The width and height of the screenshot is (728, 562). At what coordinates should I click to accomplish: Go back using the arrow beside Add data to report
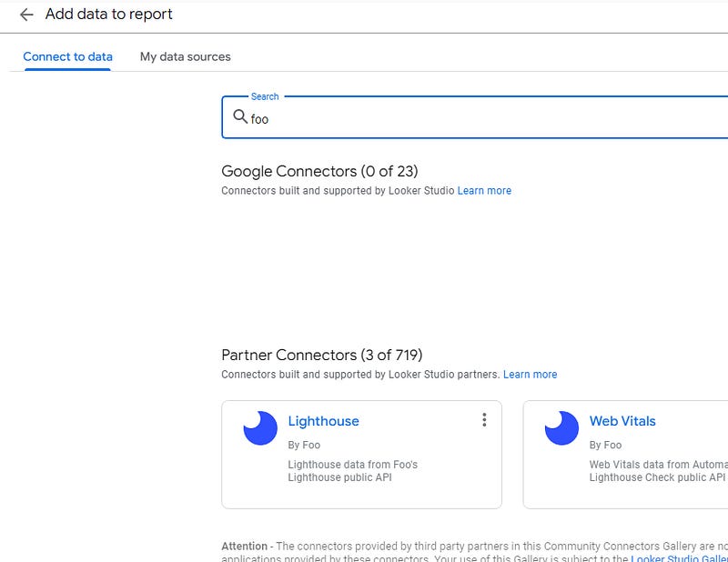pyautogui.click(x=26, y=15)
